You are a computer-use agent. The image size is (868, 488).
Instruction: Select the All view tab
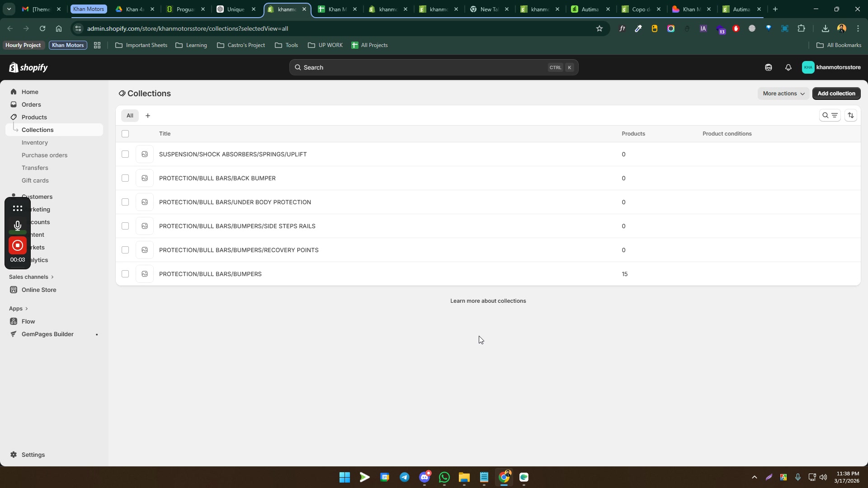(x=130, y=116)
